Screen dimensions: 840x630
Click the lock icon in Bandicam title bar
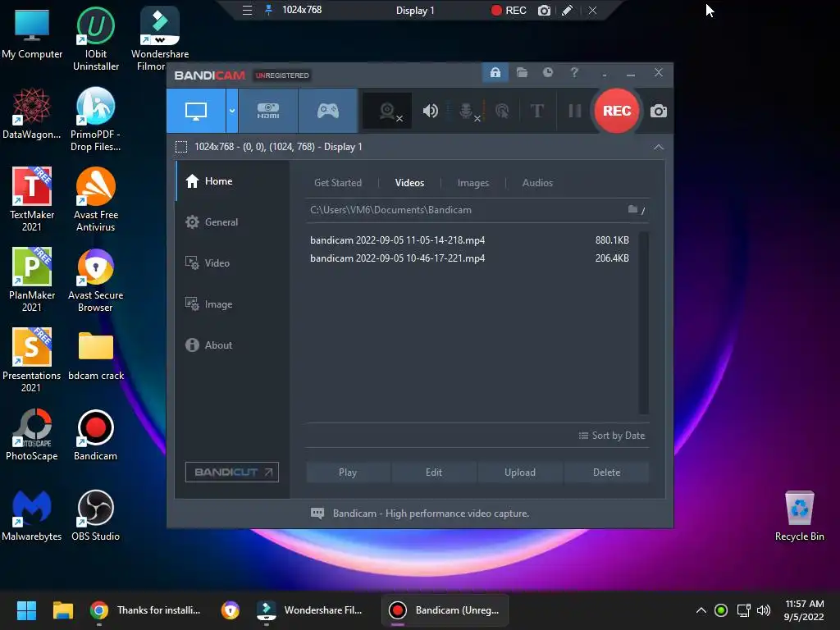[x=495, y=72]
